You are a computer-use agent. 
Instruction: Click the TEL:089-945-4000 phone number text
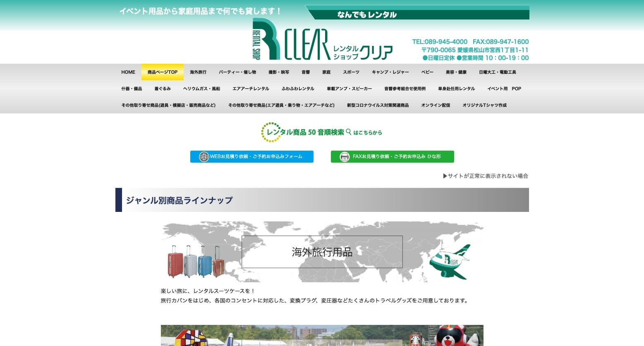pyautogui.click(x=440, y=42)
